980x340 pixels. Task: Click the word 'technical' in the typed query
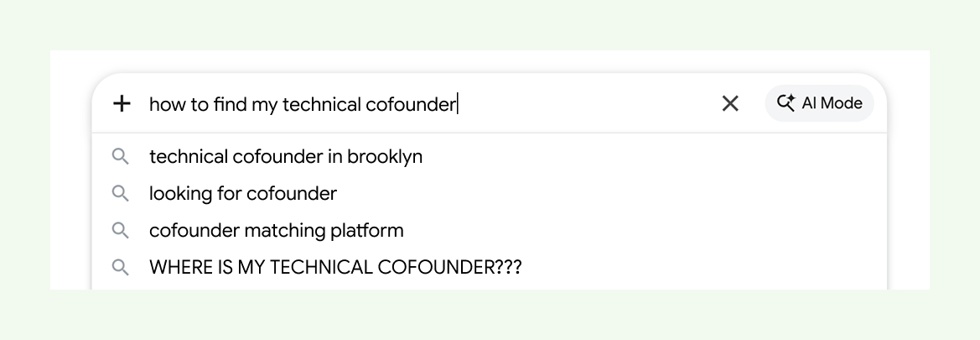point(321,104)
